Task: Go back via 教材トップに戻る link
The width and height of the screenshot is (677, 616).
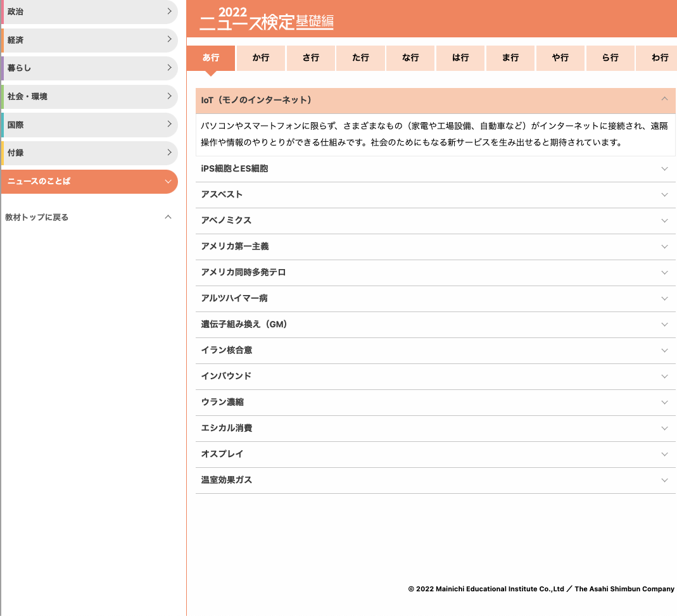Action: [x=37, y=217]
